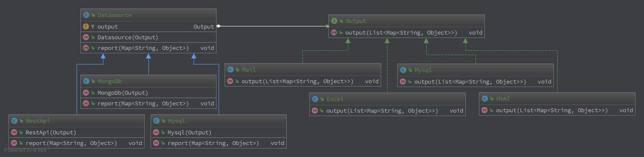Select the Excel class name

click(x=335, y=99)
